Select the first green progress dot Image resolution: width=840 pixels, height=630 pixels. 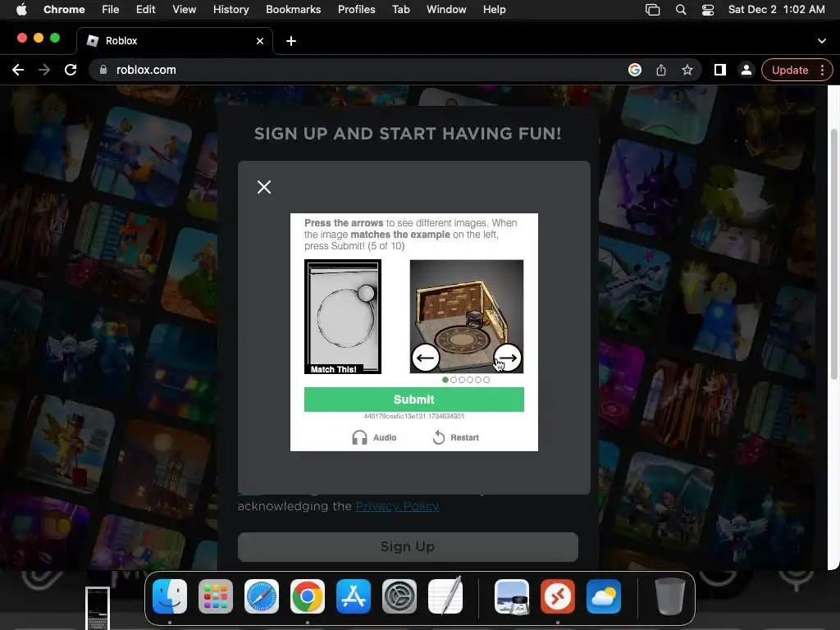click(445, 380)
